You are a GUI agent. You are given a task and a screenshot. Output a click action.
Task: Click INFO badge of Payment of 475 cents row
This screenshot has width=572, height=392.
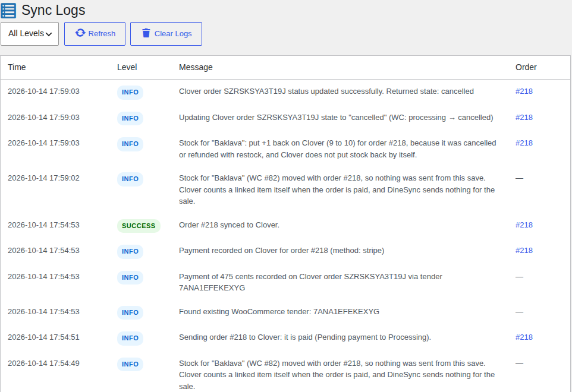(x=130, y=277)
